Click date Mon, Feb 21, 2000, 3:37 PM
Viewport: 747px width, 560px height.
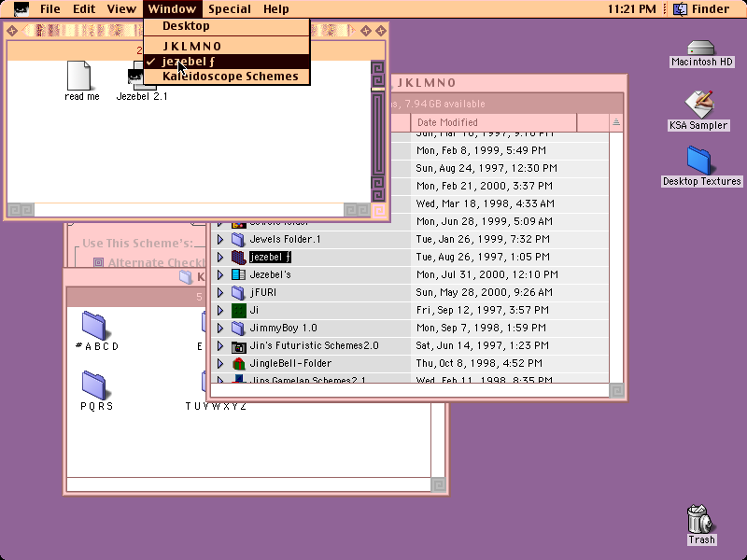click(484, 186)
